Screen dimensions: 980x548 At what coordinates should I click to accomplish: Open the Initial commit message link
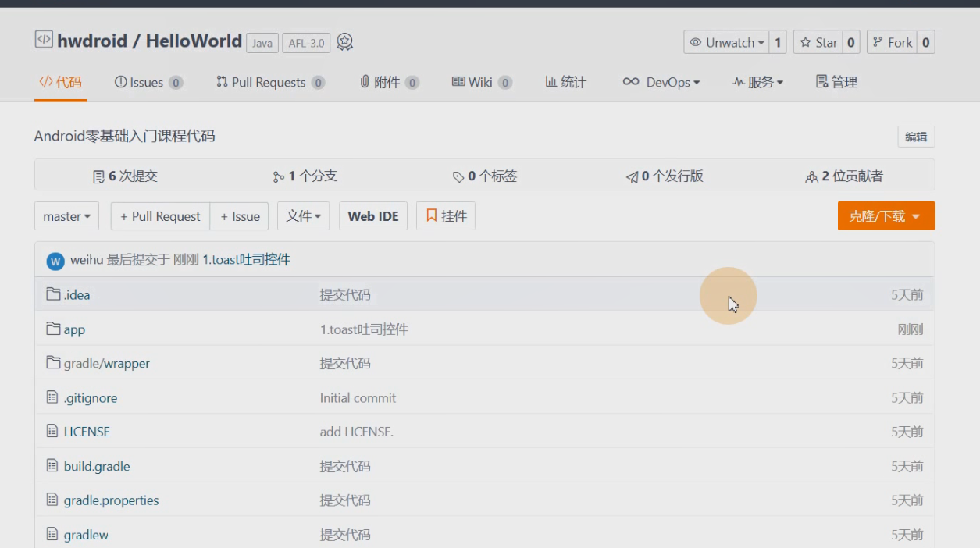pos(358,397)
